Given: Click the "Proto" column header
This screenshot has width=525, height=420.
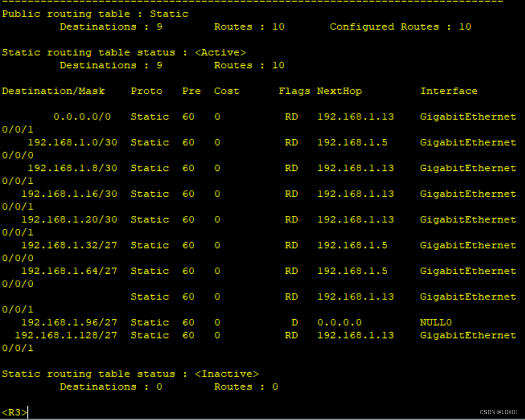Looking at the screenshot, I should tap(146, 91).
